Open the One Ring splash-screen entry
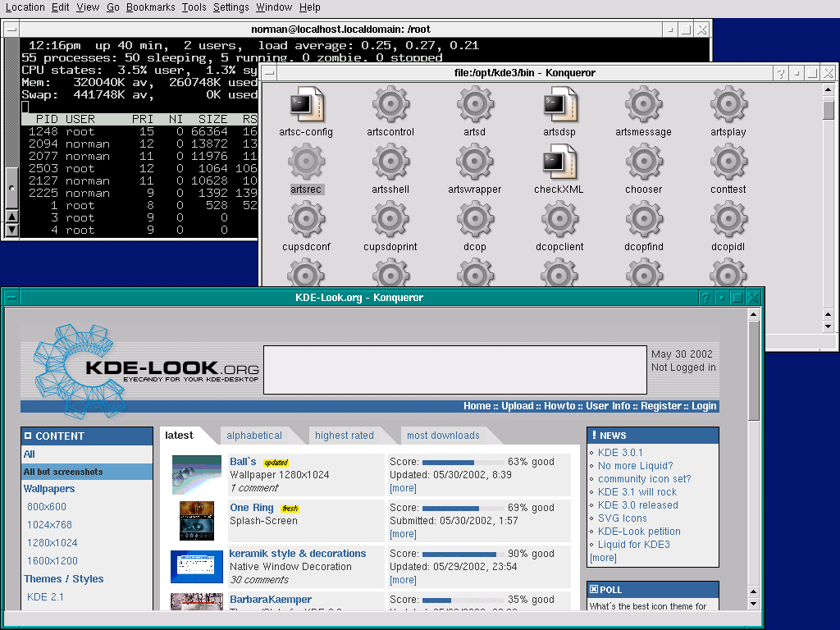Image resolution: width=840 pixels, height=630 pixels. point(251,507)
